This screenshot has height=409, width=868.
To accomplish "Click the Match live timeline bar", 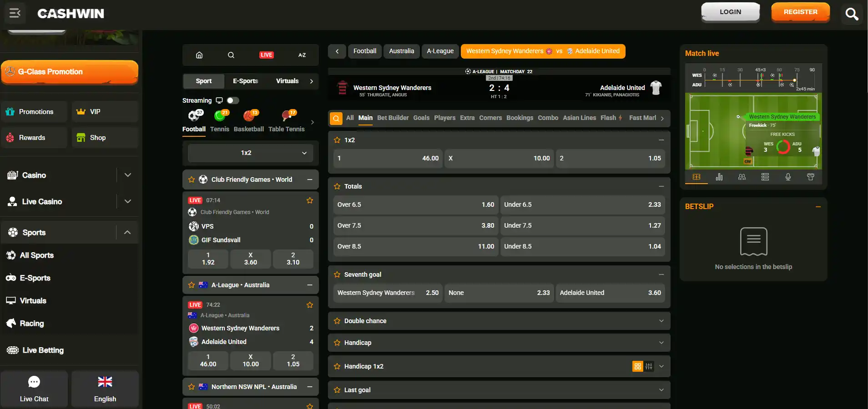I will pos(753,80).
